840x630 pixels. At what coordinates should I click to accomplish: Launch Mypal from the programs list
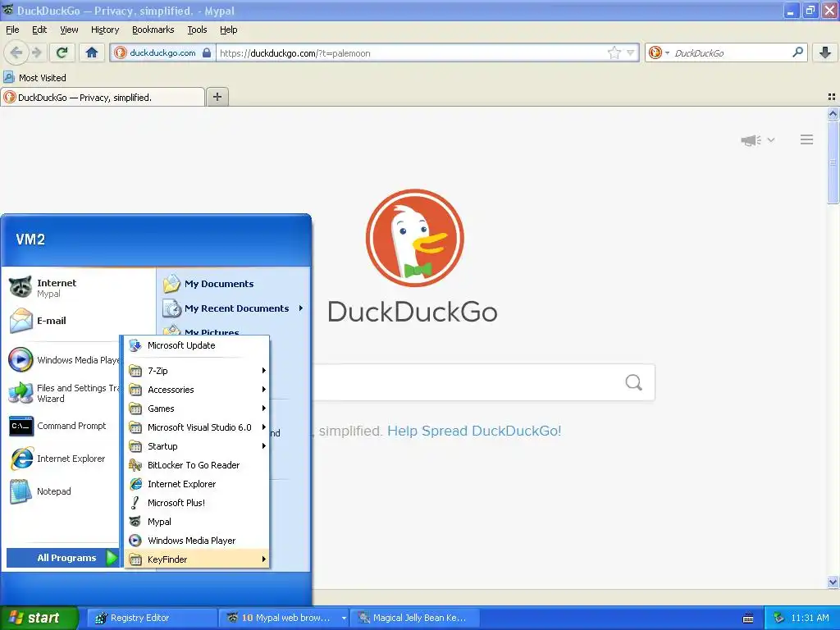click(x=197, y=522)
